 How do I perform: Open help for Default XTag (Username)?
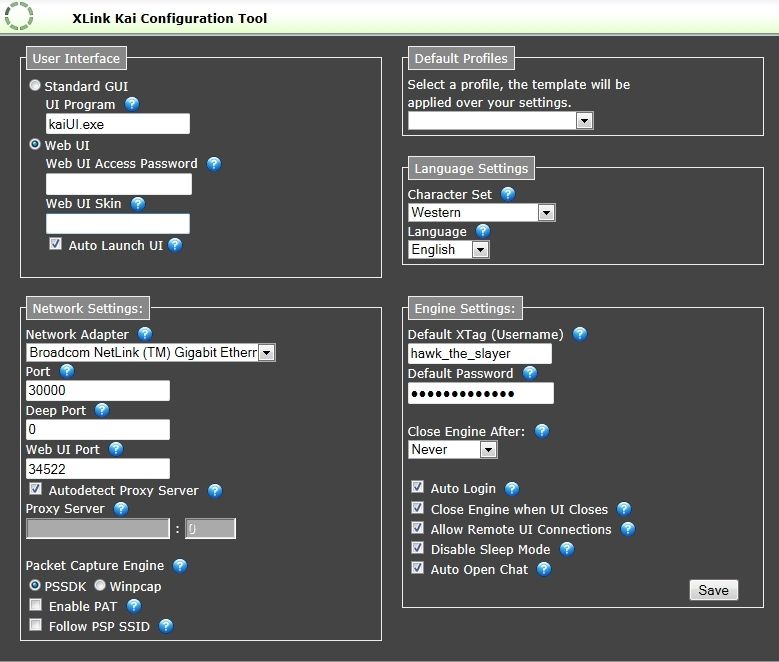pyautogui.click(x=580, y=334)
